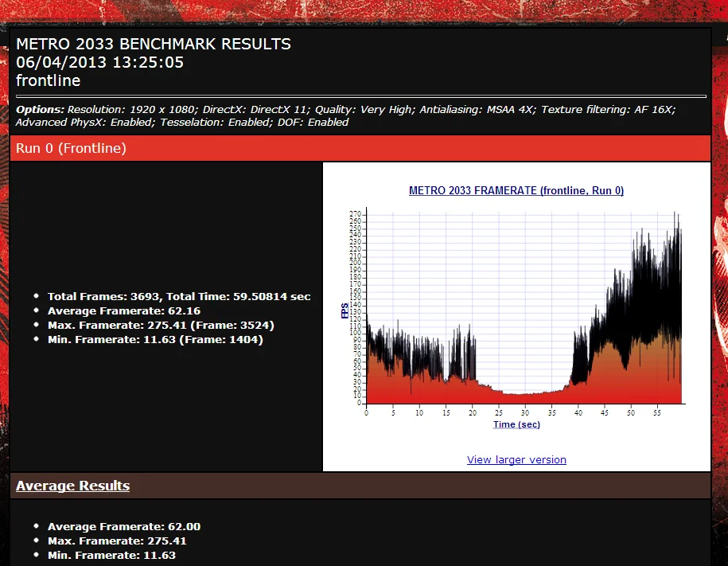
Task: Click Min. Framerate: 11.63 under Average Results
Action: coord(111,556)
